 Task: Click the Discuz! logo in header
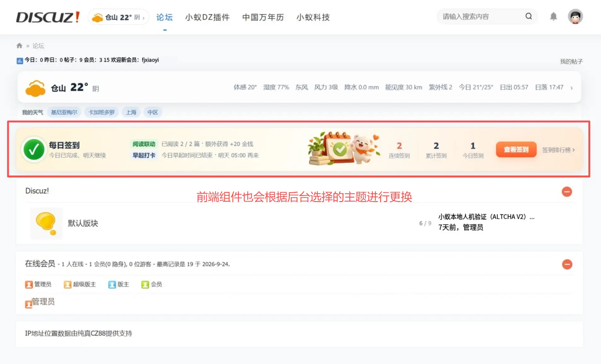point(48,17)
